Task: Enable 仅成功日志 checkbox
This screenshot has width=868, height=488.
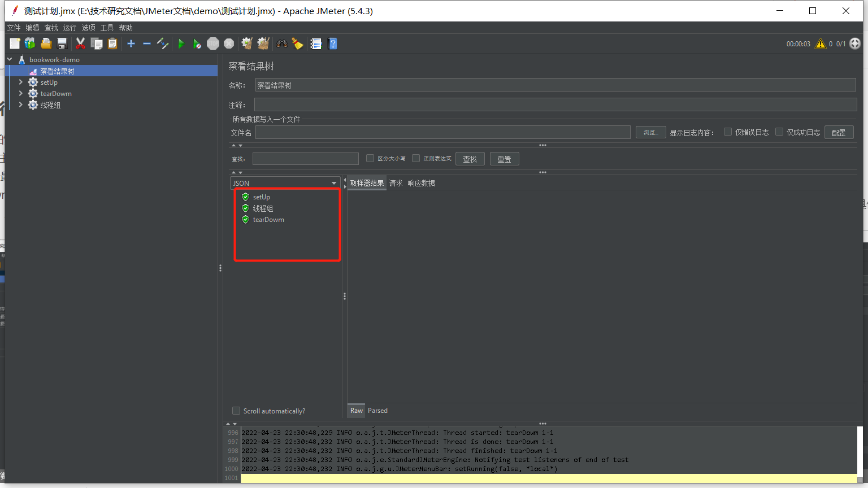Action: (779, 132)
